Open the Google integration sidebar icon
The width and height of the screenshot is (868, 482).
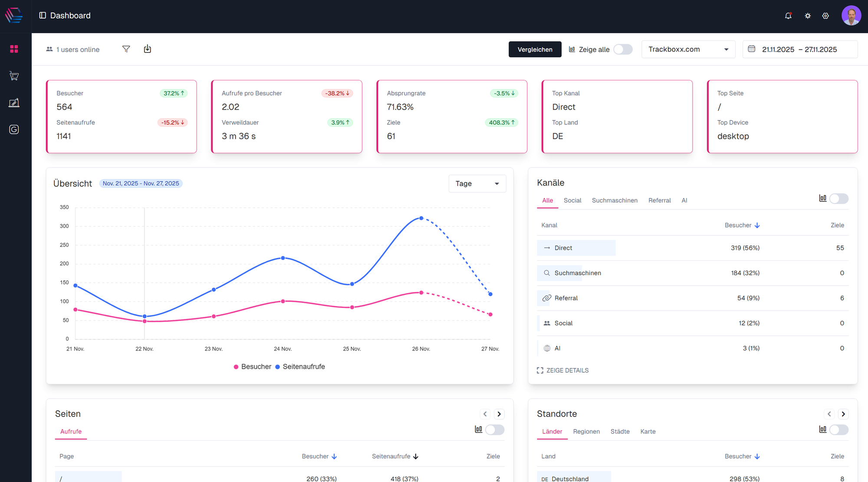click(x=14, y=129)
